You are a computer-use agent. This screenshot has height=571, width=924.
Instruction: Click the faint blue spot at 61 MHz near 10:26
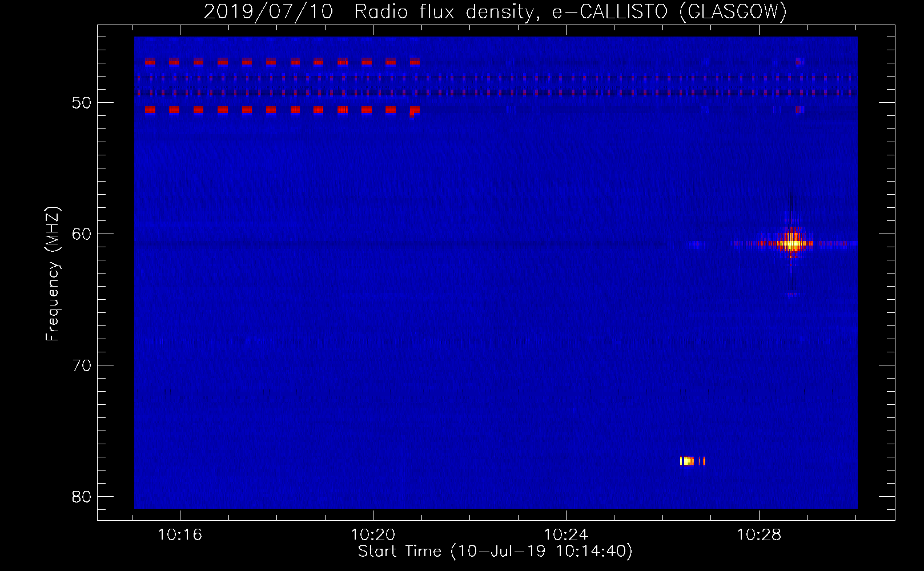pos(695,244)
